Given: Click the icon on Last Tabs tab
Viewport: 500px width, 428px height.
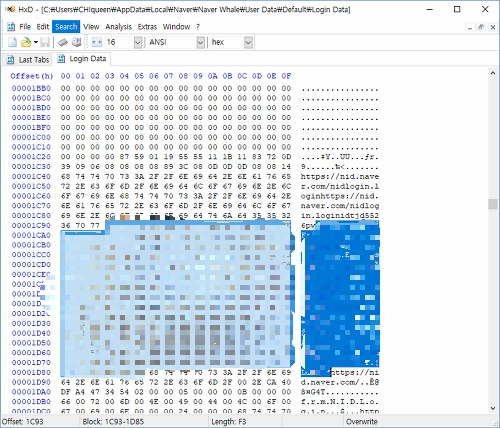Looking at the screenshot, I should [10, 60].
